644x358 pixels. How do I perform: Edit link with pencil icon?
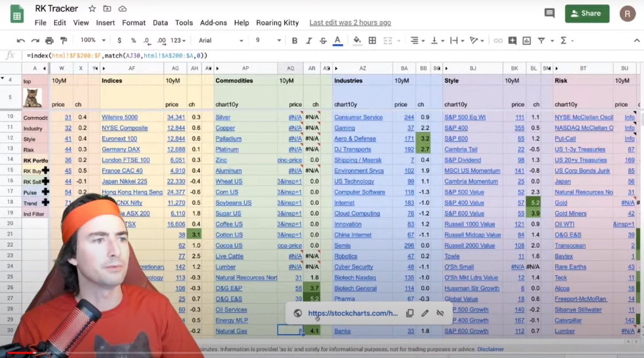coord(425,313)
